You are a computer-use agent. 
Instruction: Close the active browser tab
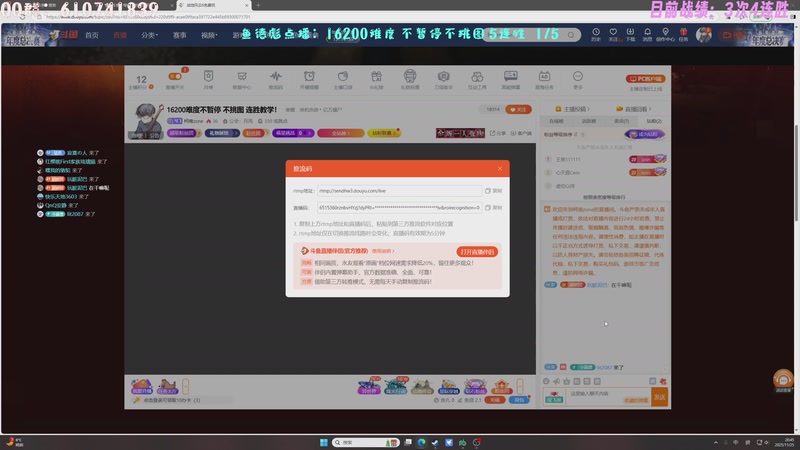(x=247, y=5)
